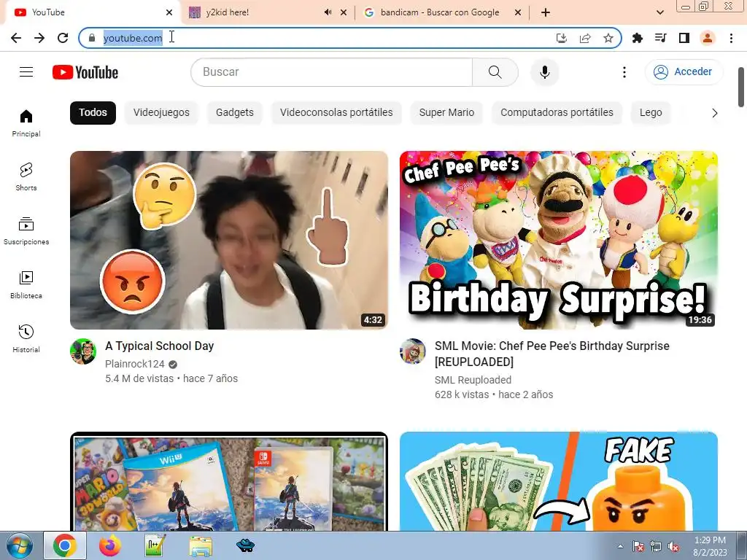Viewport: 747px width, 560px height.
Task: Select the Super Mario filter chip
Action: [x=446, y=113]
